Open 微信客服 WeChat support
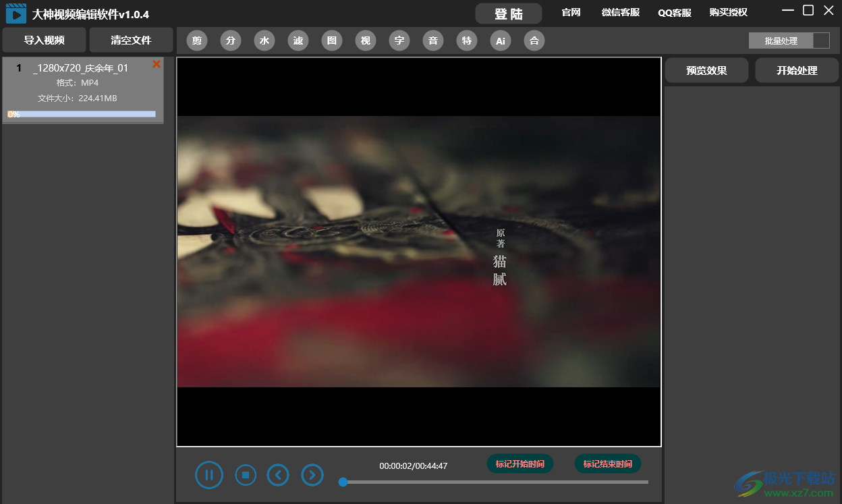The height and width of the screenshot is (504, 842). (621, 13)
